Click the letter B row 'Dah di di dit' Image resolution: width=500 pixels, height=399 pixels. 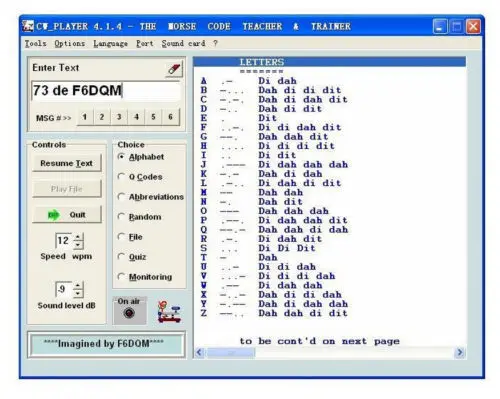tap(300, 90)
